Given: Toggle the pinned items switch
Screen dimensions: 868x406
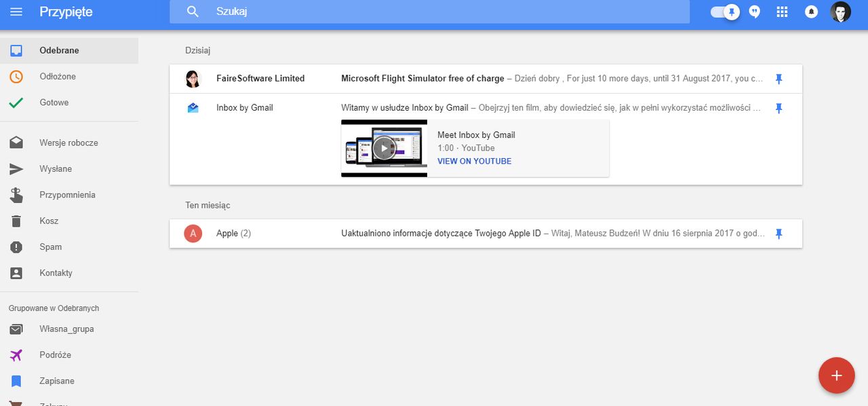Looking at the screenshot, I should pos(724,12).
